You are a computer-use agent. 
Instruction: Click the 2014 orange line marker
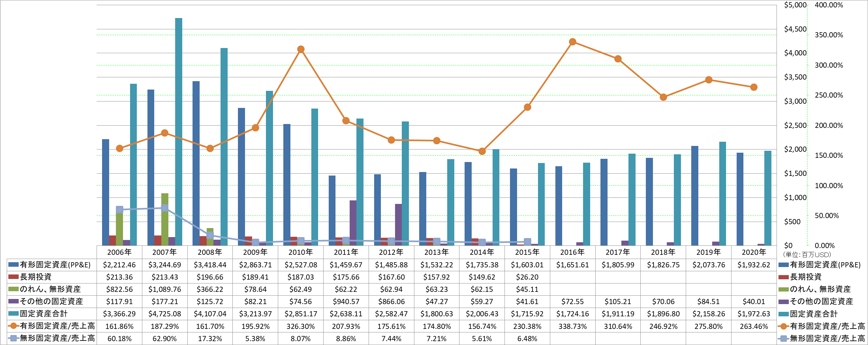click(482, 151)
